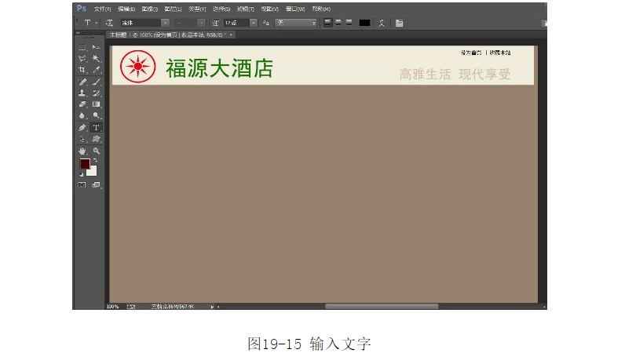Select the Magic Wand tool
The height and width of the screenshot is (364, 625).
[x=97, y=59]
